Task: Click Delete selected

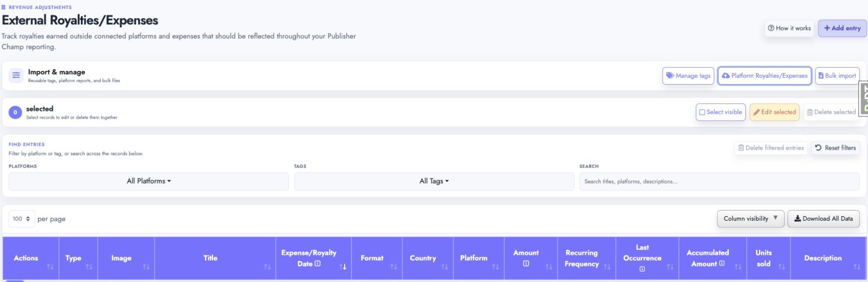Action: [x=831, y=112]
